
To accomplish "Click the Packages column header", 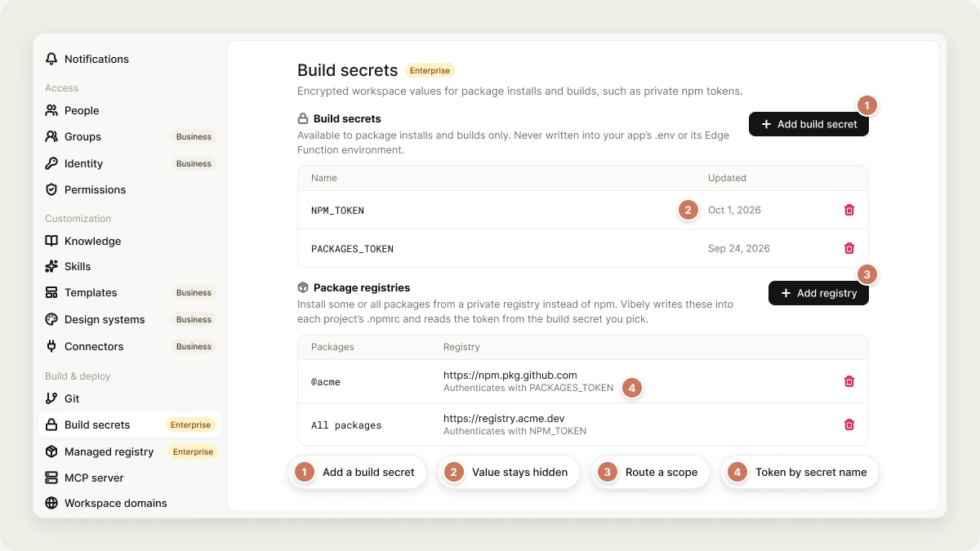I will pyautogui.click(x=332, y=347).
